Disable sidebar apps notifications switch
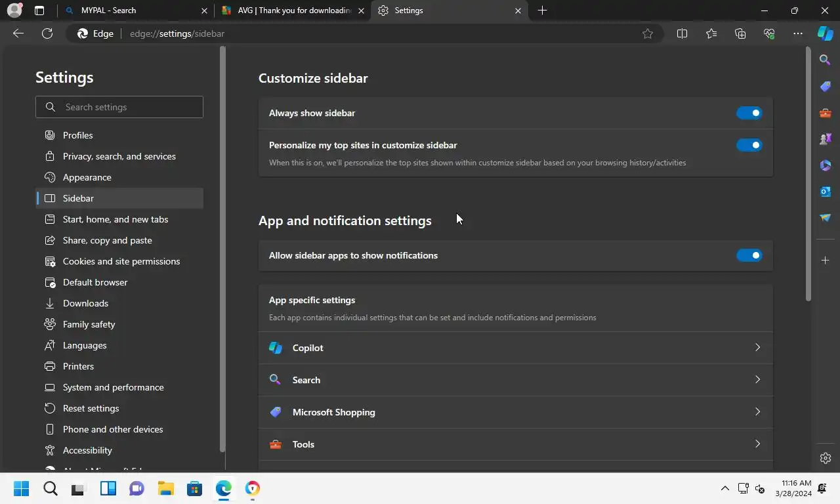The image size is (840, 504). 749,255
